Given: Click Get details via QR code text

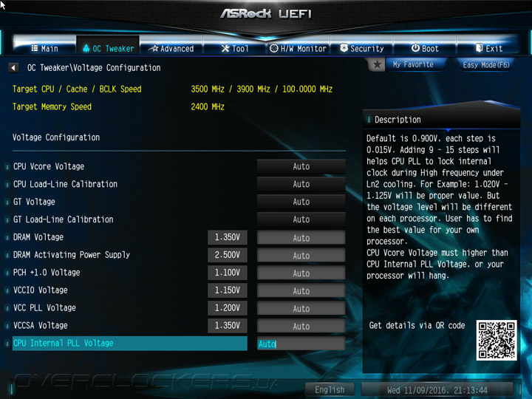Looking at the screenshot, I should pyautogui.click(x=417, y=326).
